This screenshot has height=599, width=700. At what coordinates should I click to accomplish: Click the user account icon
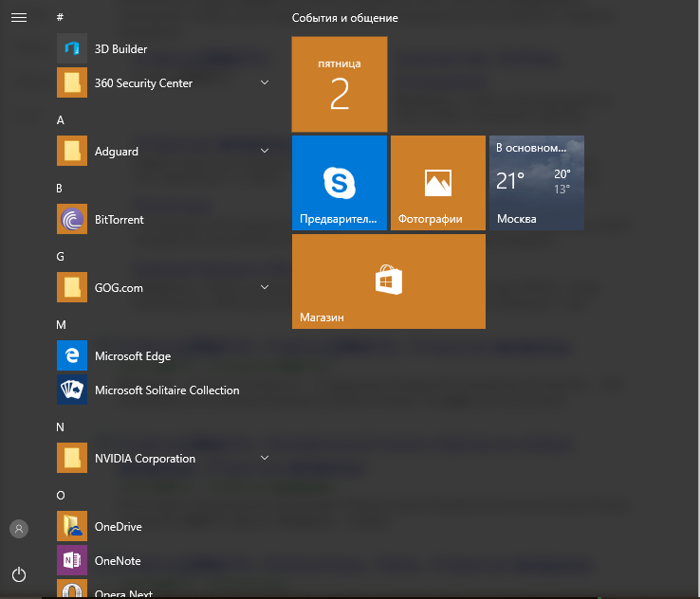pyautogui.click(x=19, y=529)
